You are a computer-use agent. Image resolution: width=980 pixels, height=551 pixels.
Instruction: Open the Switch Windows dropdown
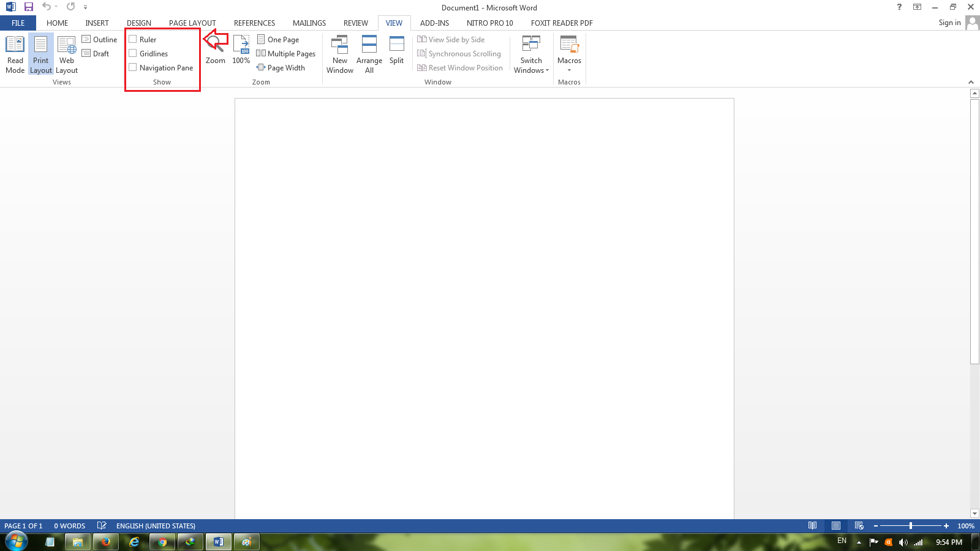pos(530,54)
